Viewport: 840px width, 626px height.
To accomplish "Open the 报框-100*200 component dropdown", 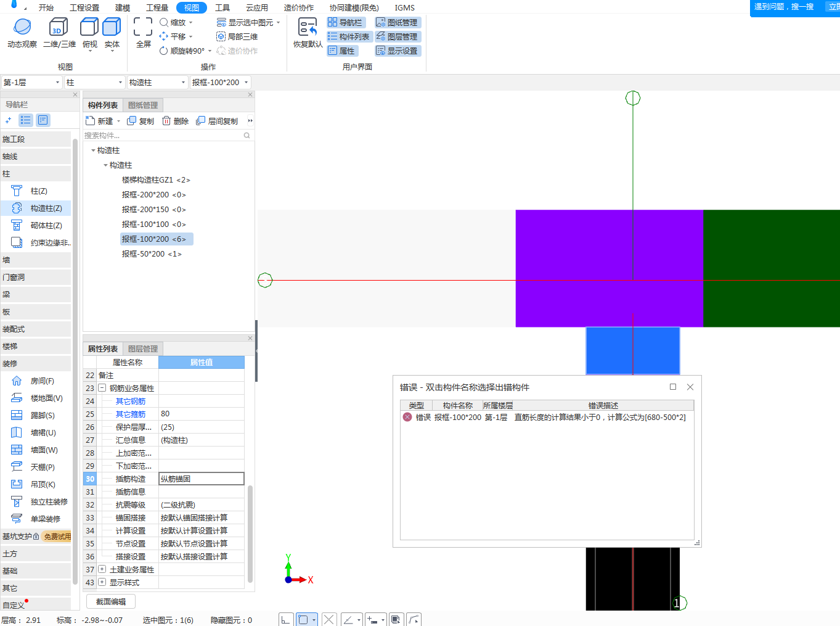I will pos(220,82).
